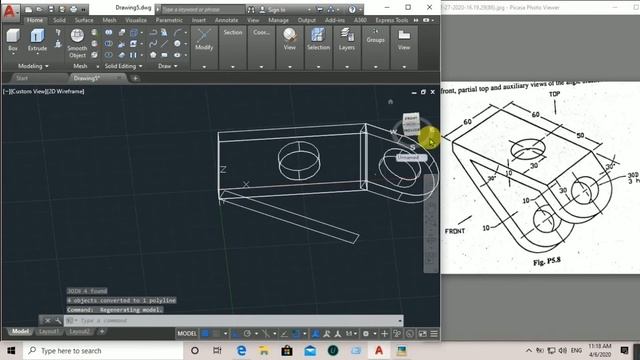
Task: Open the Help question mark icon
Action: (x=352, y=9)
